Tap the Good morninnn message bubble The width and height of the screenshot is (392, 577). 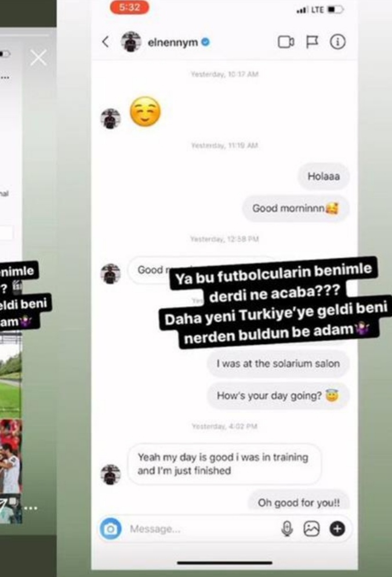296,208
